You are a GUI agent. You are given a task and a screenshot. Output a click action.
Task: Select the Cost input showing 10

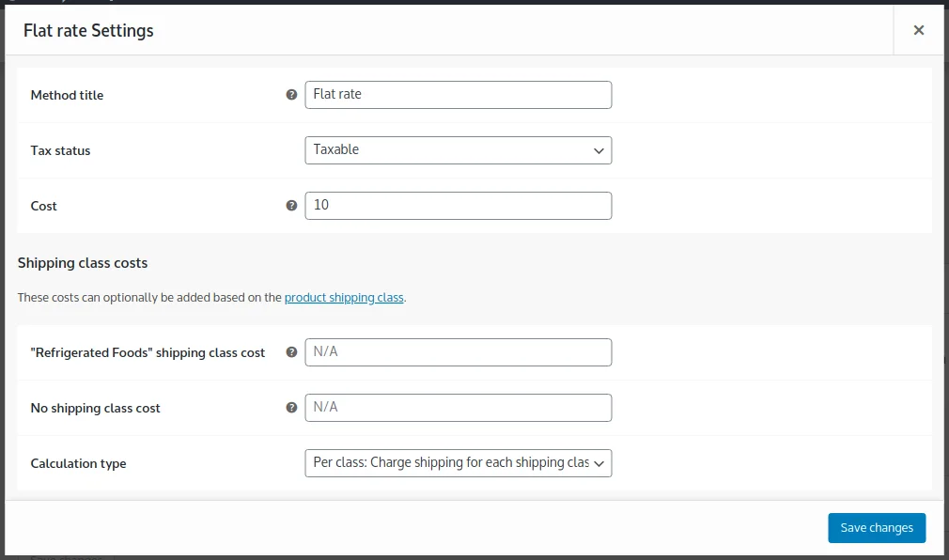pyautogui.click(x=458, y=206)
